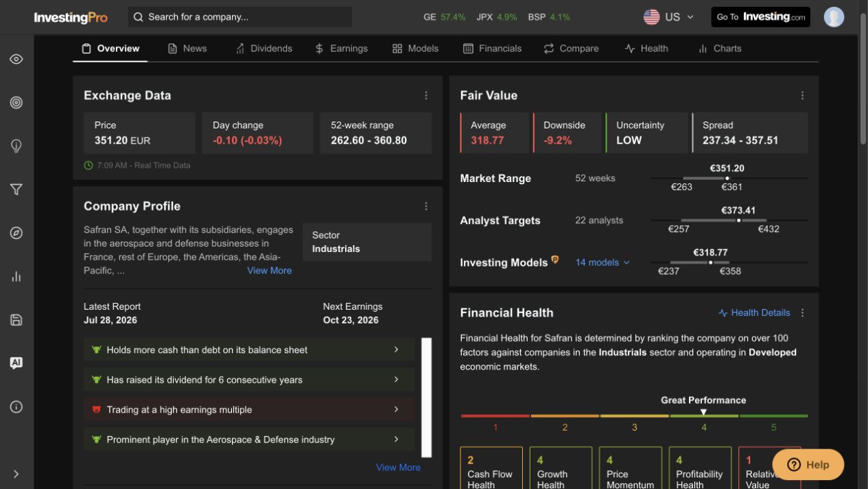Click the US flag icon
The width and height of the screenshot is (868, 489).
point(651,16)
